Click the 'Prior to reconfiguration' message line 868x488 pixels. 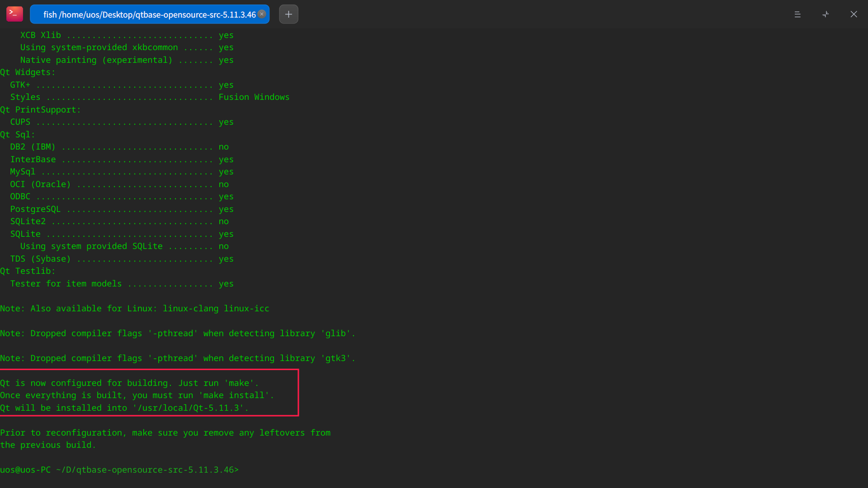coord(165,433)
